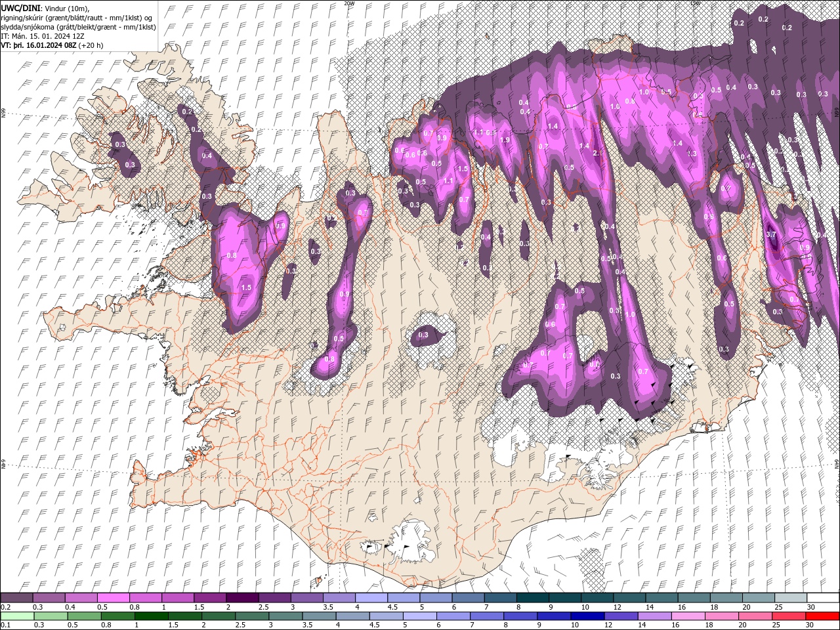The height and width of the screenshot is (630, 840).
Task: Pick the darkest purple 2 swatch in snow scale
Action: (241, 597)
